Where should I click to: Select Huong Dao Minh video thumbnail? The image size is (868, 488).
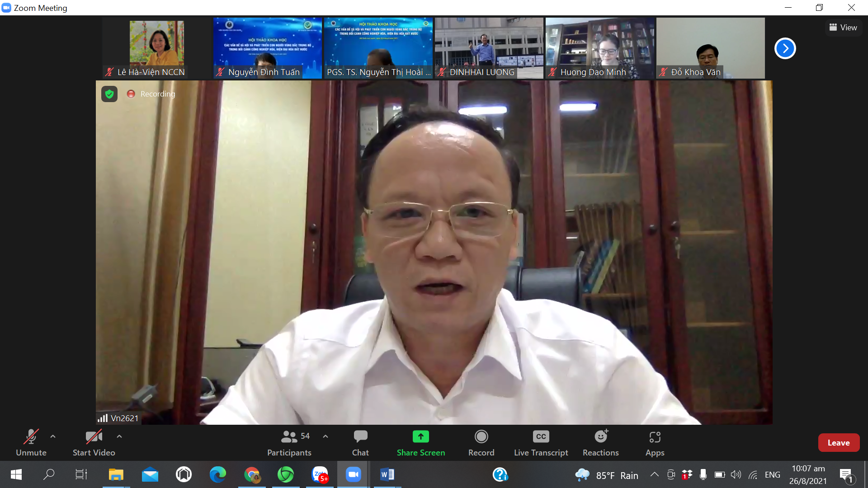(599, 48)
